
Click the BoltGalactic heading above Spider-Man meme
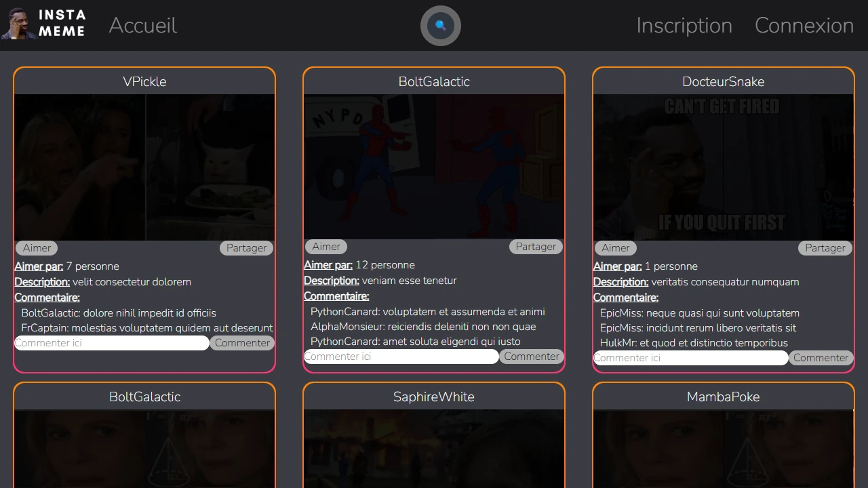point(434,81)
